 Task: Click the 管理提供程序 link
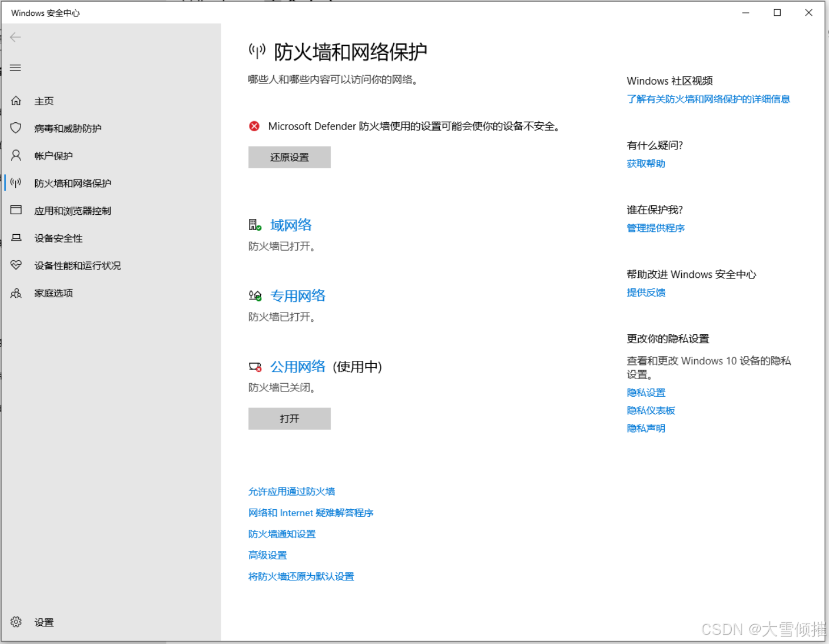656,228
